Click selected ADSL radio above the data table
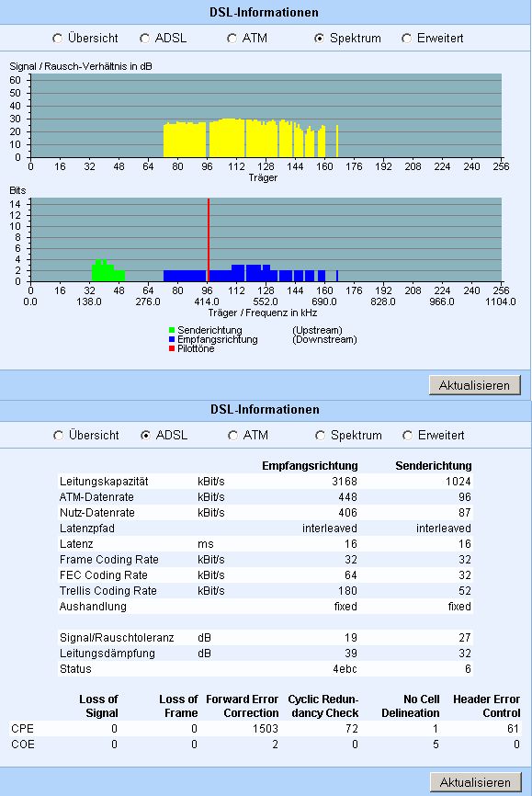 146,435
